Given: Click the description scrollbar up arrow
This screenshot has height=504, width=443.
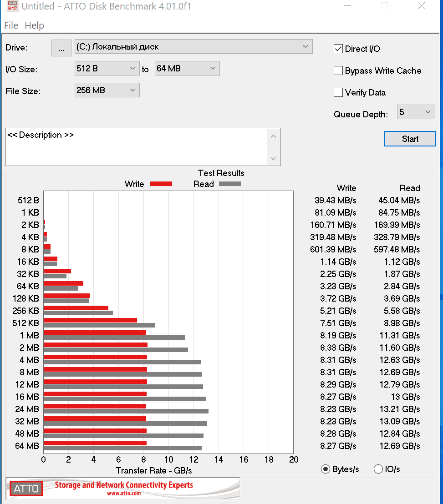Looking at the screenshot, I should pos(274,136).
